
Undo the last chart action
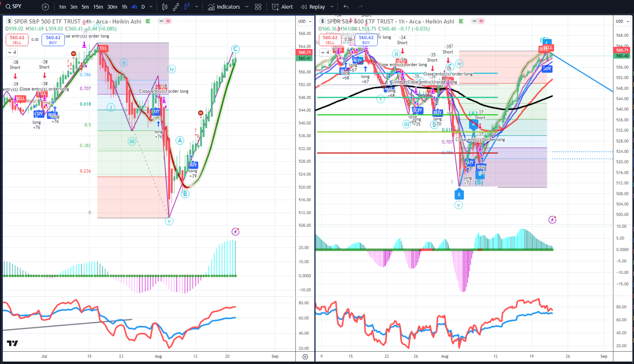tap(346, 7)
